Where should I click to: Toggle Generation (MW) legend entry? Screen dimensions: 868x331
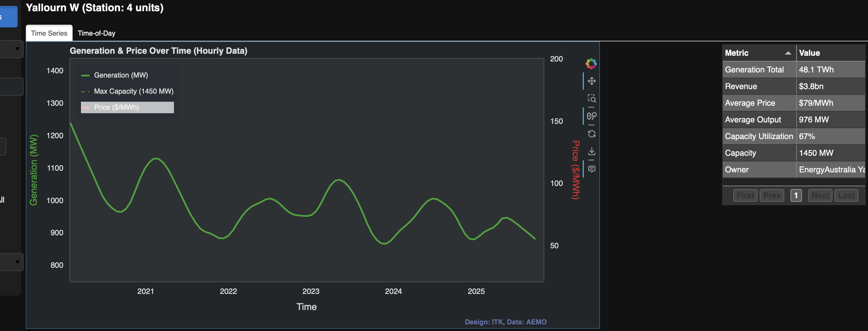pyautogui.click(x=121, y=75)
